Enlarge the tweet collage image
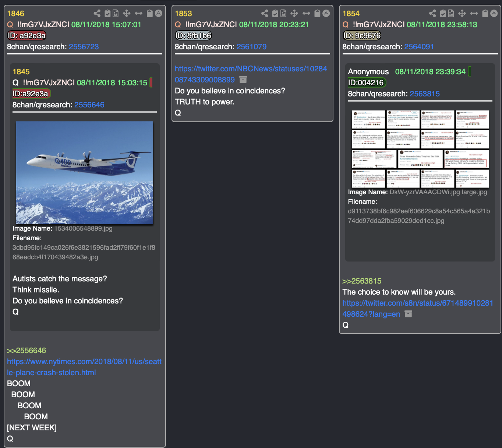Image resolution: width=502 pixels, height=448 pixels. click(x=420, y=149)
